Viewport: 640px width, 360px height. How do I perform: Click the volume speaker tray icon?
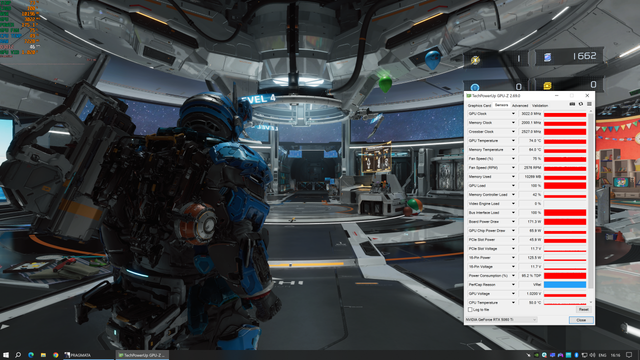pos(592,355)
